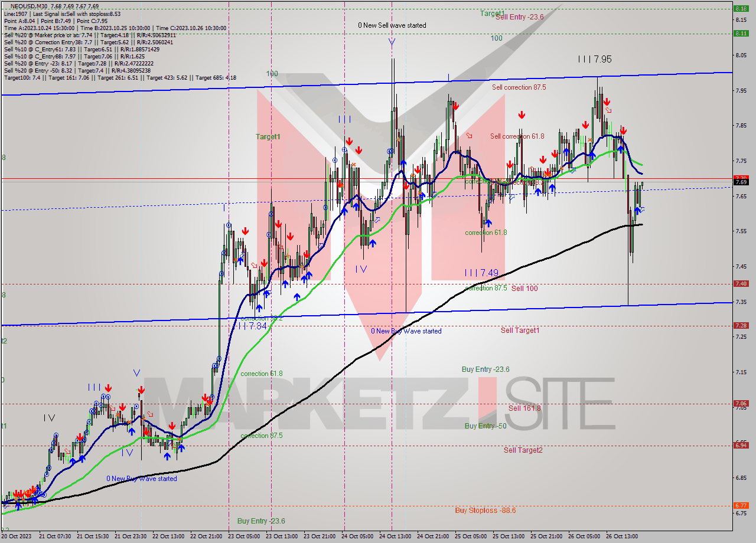Click the green 8.11 price tag
756x543 pixels.
pyautogui.click(x=741, y=33)
